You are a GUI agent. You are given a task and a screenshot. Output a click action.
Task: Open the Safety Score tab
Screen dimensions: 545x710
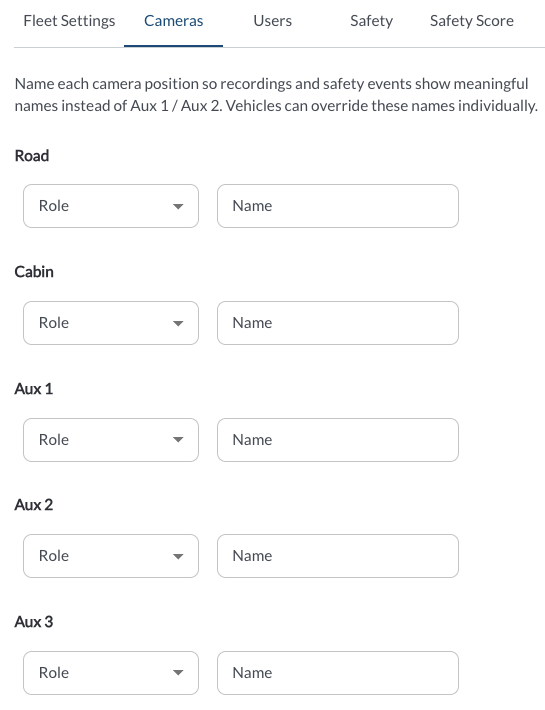[x=472, y=21]
